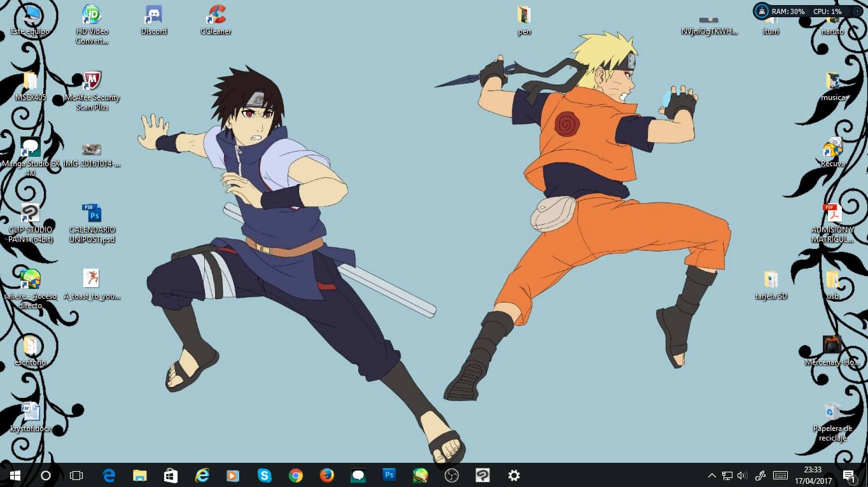Launch Internet Explorer from the taskbar
Screen dimensions: 868x487
202,475
